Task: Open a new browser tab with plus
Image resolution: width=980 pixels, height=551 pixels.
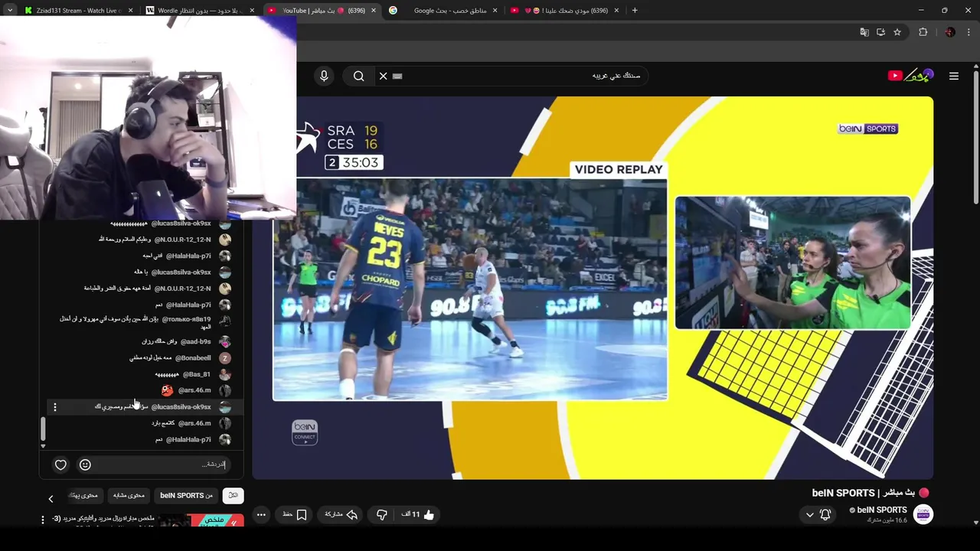Action: click(x=634, y=11)
